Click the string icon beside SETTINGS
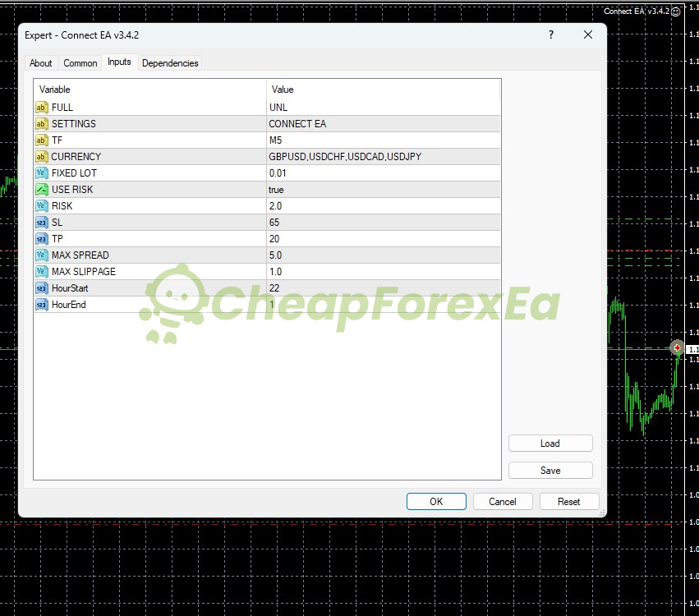Screen dimensions: 699x616 point(41,124)
